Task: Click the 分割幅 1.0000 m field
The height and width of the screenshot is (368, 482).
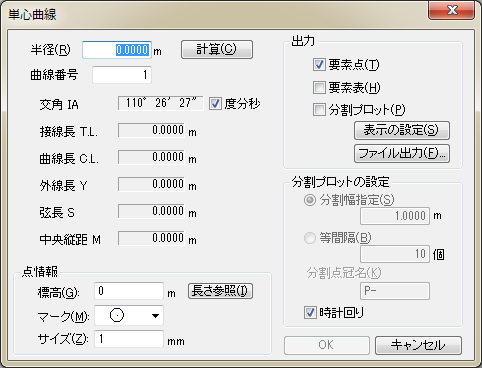Action: pos(395,216)
